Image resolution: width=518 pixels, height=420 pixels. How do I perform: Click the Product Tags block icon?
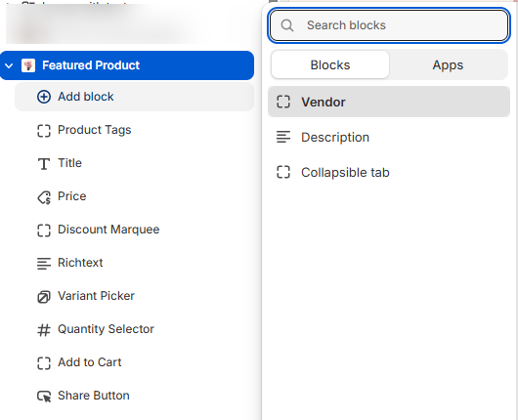click(x=44, y=131)
